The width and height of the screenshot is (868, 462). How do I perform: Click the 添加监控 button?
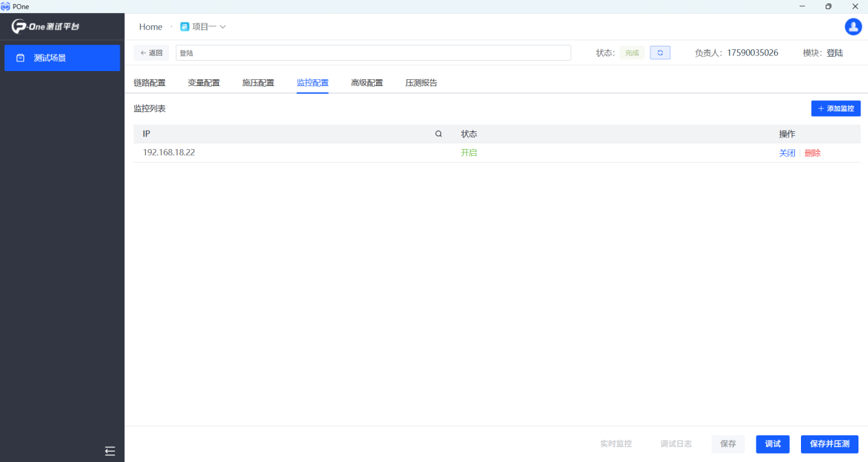(835, 109)
